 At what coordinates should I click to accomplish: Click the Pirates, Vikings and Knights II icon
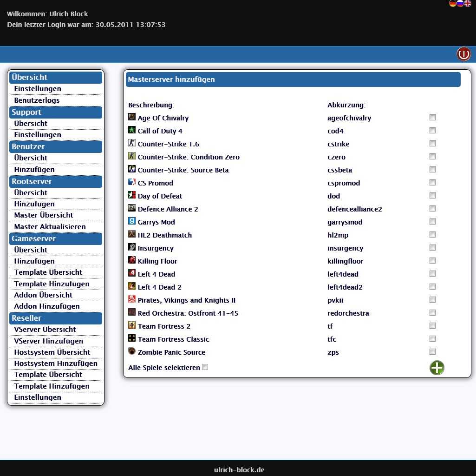[x=132, y=299]
